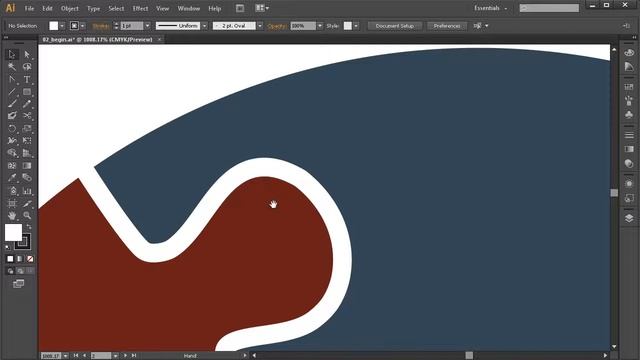
Task: Open the Object menu
Action: coord(69,8)
